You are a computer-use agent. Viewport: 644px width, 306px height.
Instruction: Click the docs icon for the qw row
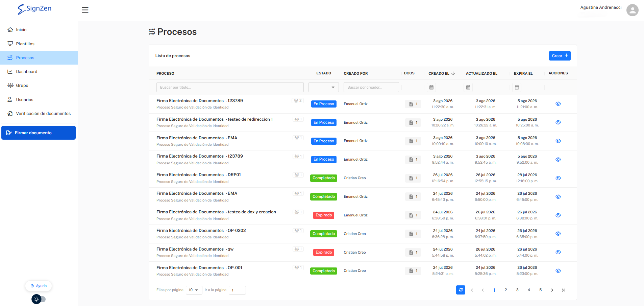[413, 252]
